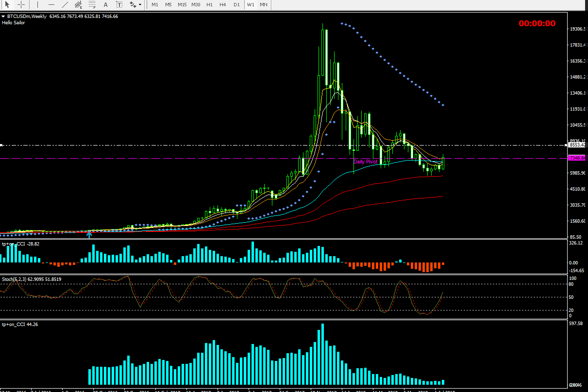Click the 7348 pivot price tag
The image size is (588, 392).
coord(577,158)
